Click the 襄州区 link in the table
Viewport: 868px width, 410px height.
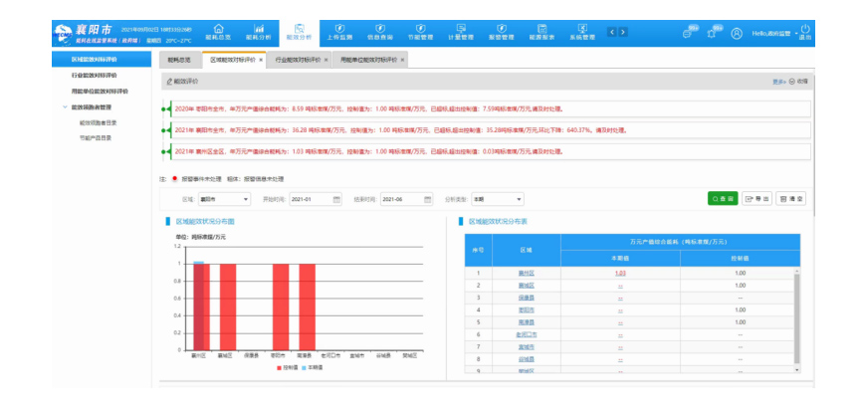coord(527,272)
